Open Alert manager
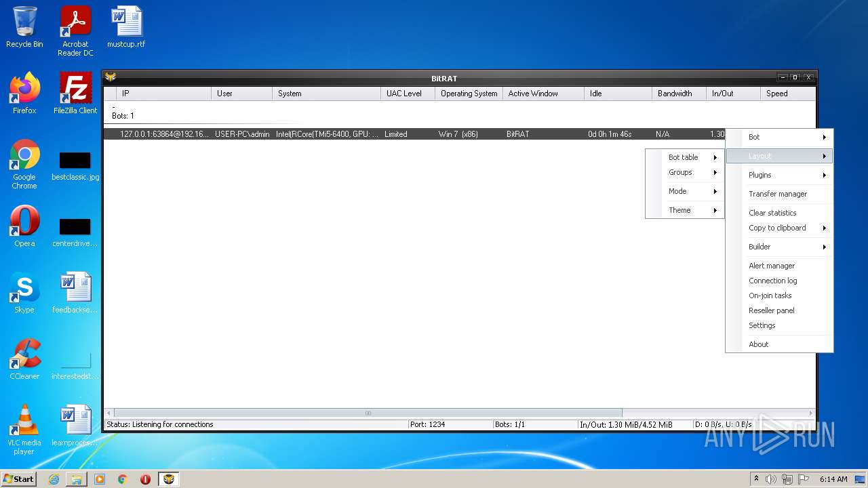This screenshot has height=488, width=868. point(779,266)
